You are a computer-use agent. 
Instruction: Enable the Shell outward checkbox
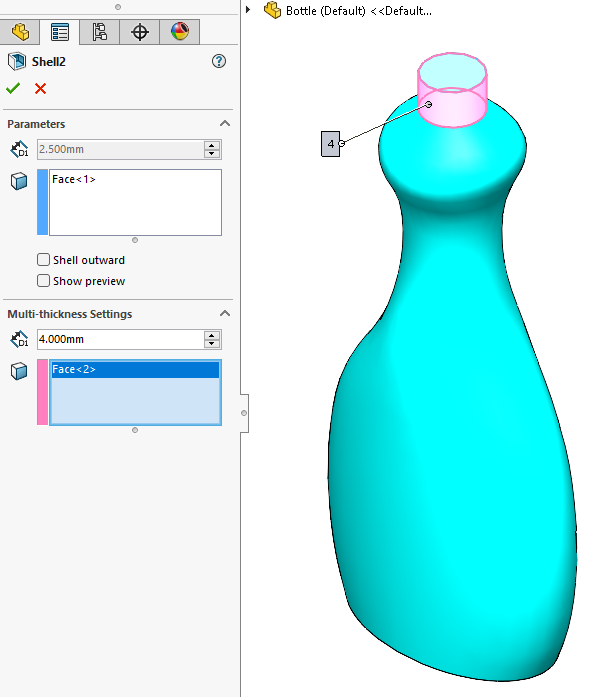pos(43,260)
